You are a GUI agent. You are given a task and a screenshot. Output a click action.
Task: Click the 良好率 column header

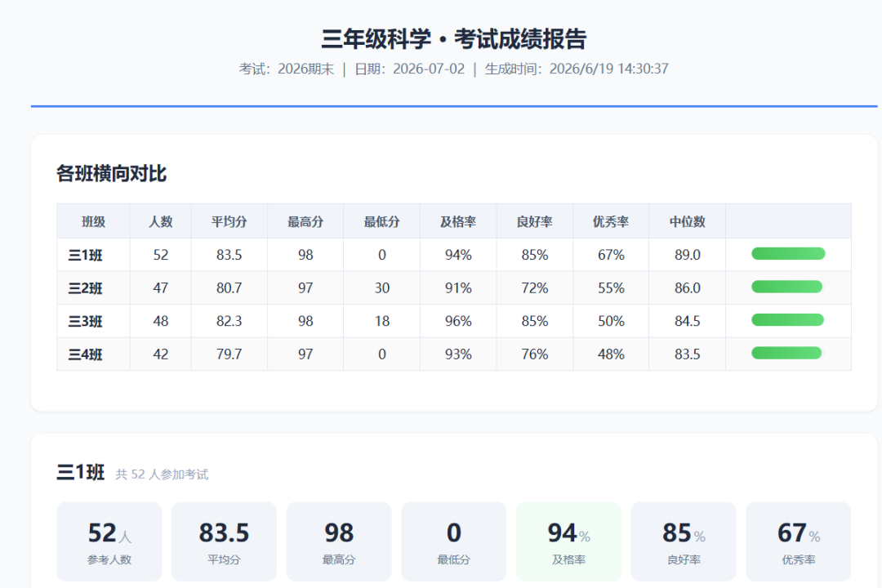534,221
